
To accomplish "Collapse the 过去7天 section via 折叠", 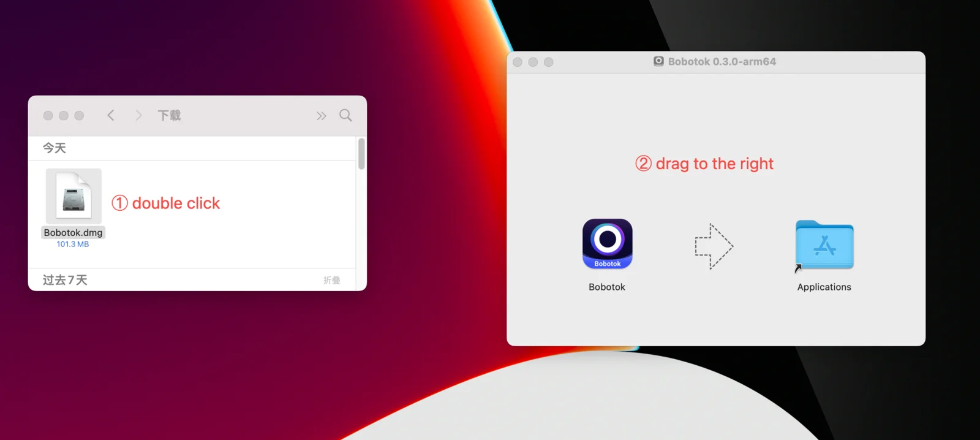I will point(331,280).
